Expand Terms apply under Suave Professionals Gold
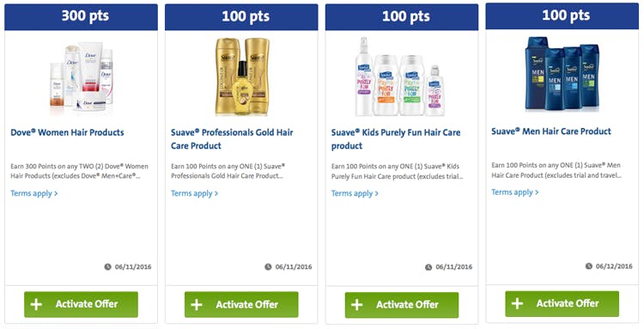The width and height of the screenshot is (644, 329). (x=194, y=193)
